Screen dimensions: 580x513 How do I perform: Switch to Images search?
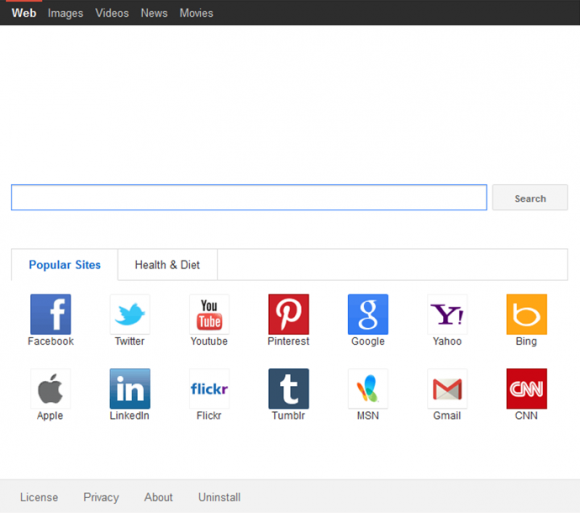coord(65,13)
